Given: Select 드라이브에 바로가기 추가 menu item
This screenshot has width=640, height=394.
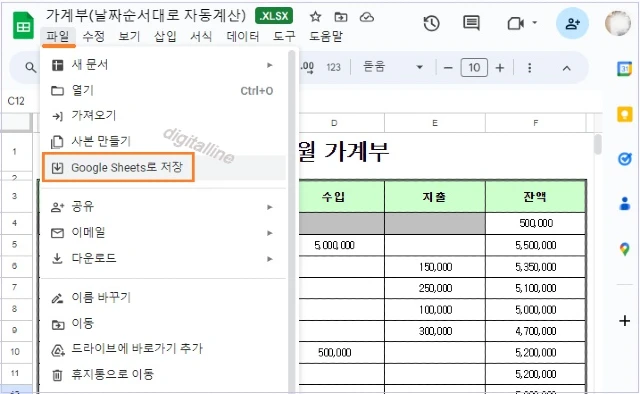Looking at the screenshot, I should pyautogui.click(x=163, y=349).
